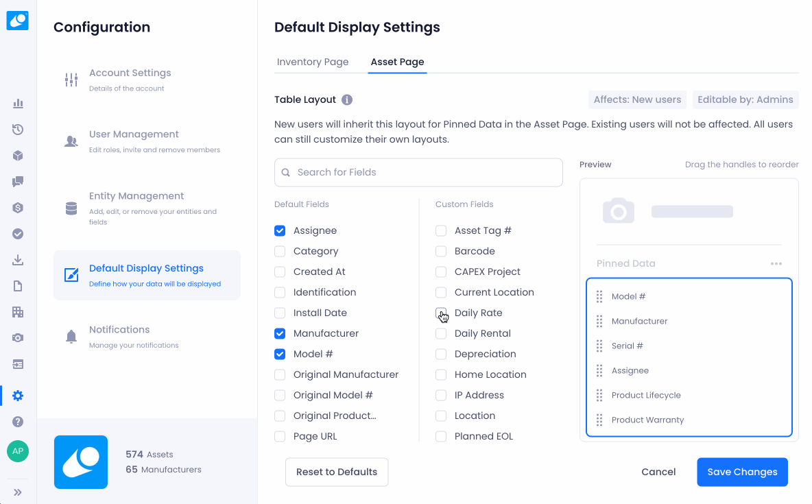
Task: Click the 574 Assets count text
Action: pyautogui.click(x=149, y=454)
